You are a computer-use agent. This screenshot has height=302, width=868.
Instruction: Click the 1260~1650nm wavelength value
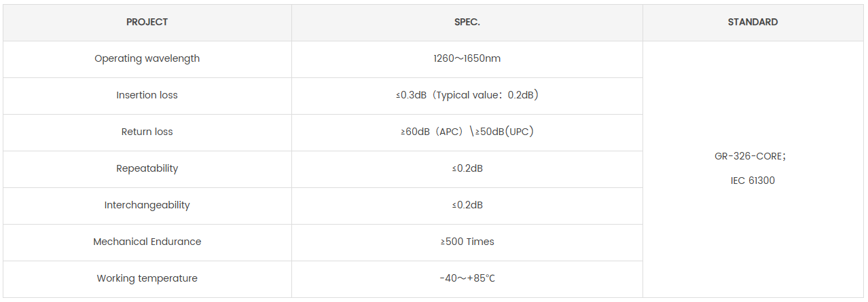[x=467, y=58]
